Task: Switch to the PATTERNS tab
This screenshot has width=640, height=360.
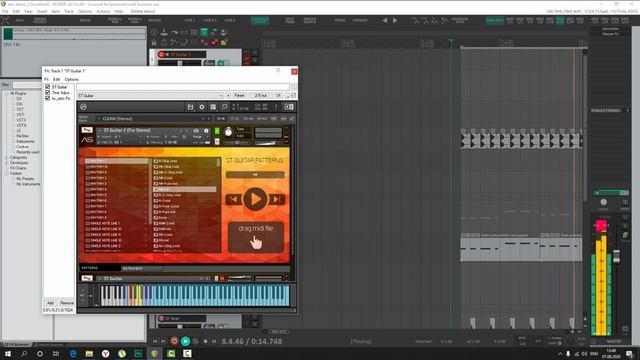Action: pyautogui.click(x=100, y=268)
